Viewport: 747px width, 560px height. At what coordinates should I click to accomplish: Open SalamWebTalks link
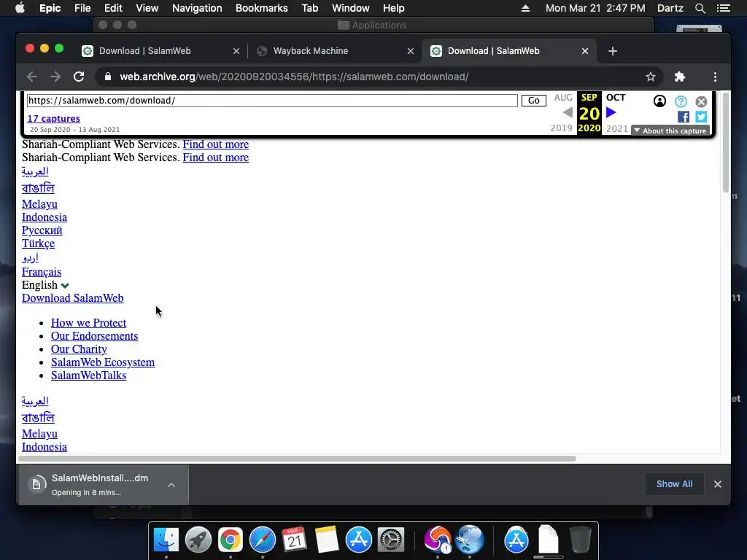pos(88,376)
